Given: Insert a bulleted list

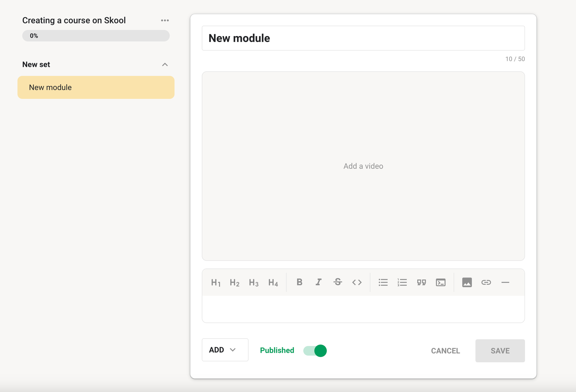Looking at the screenshot, I should click(x=383, y=282).
